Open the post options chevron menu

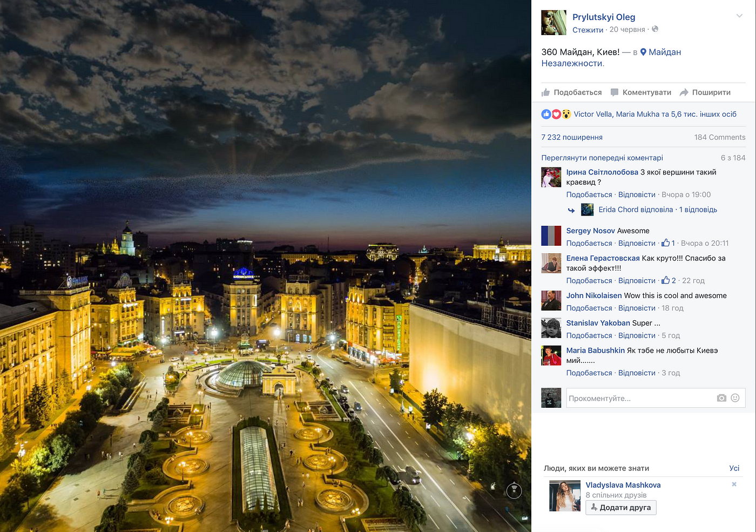[x=739, y=16]
